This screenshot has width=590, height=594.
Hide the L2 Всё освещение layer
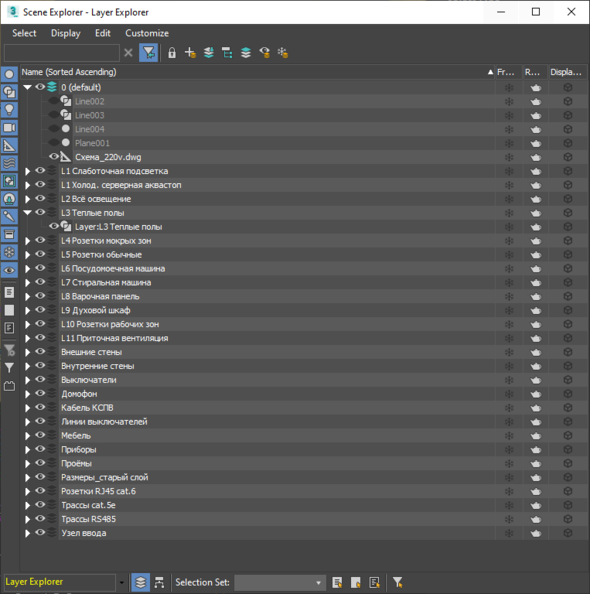click(x=40, y=199)
